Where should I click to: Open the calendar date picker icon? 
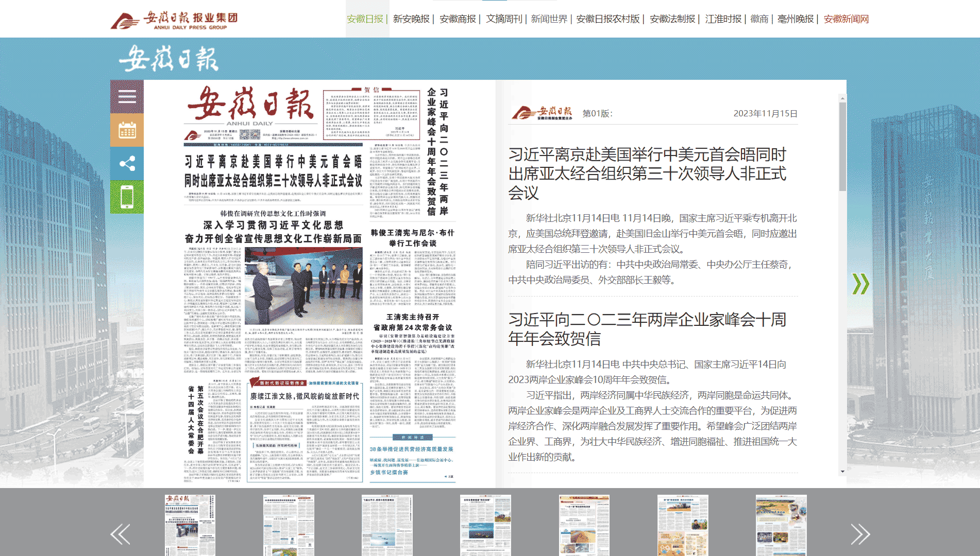[127, 130]
